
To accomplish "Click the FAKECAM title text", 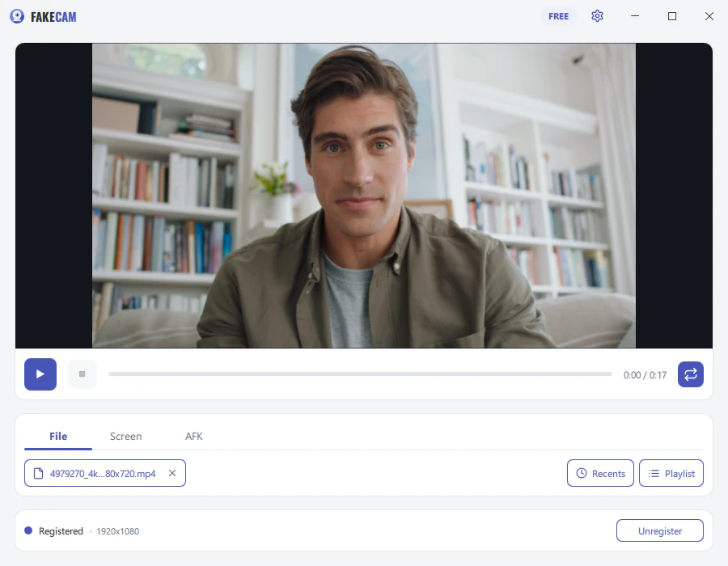I will pos(53,17).
